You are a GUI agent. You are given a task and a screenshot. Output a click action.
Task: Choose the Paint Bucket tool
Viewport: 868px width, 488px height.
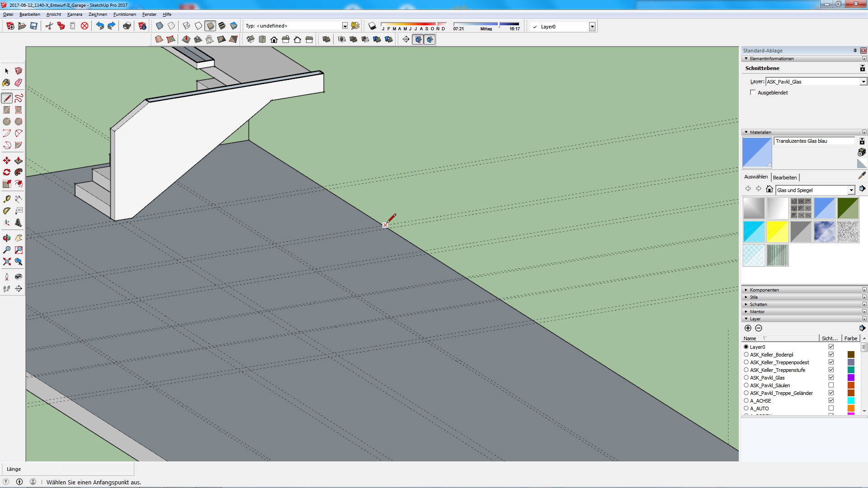pos(6,83)
